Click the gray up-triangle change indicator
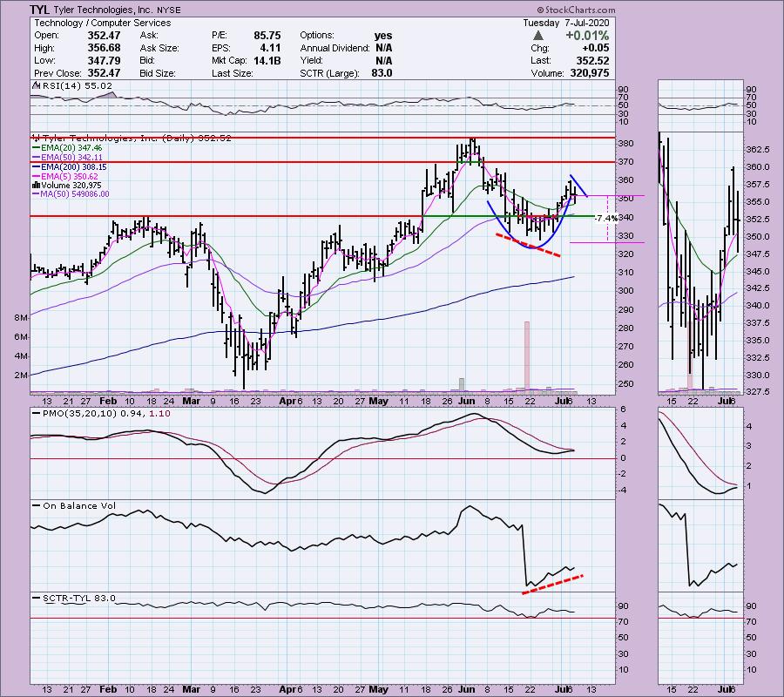This screenshot has width=784, height=697. pyautogui.click(x=538, y=36)
